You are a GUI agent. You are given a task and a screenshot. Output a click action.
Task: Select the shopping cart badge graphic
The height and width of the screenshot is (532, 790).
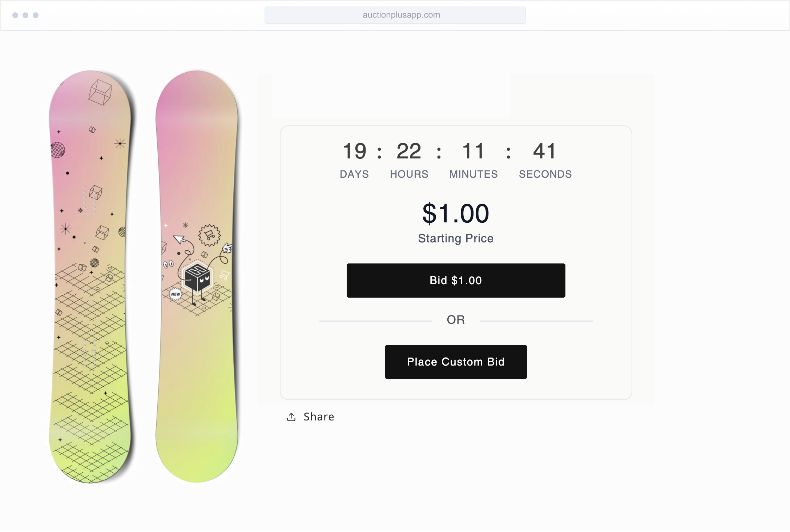coord(210,235)
